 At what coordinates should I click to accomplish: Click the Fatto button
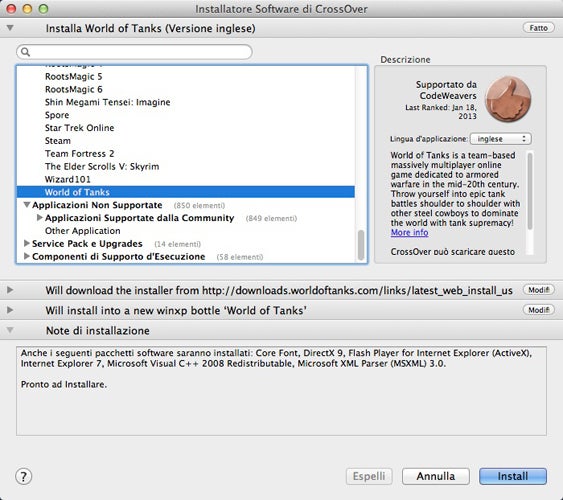coord(538,28)
